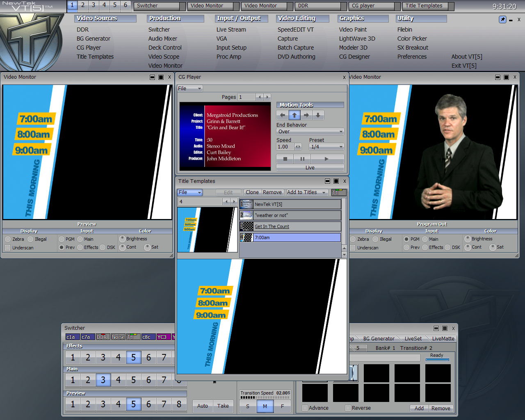This screenshot has height=420, width=525.
Task: Click Clone button in Title Templates
Action: pyautogui.click(x=252, y=192)
